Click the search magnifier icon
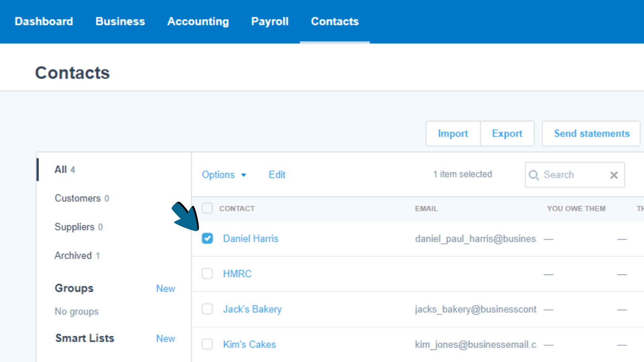 534,175
